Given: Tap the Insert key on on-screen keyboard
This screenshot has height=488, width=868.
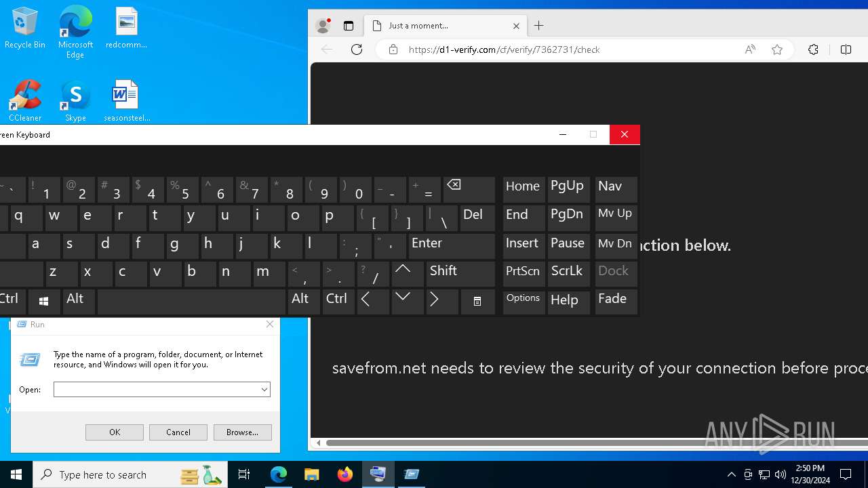Looking at the screenshot, I should coord(524,245).
